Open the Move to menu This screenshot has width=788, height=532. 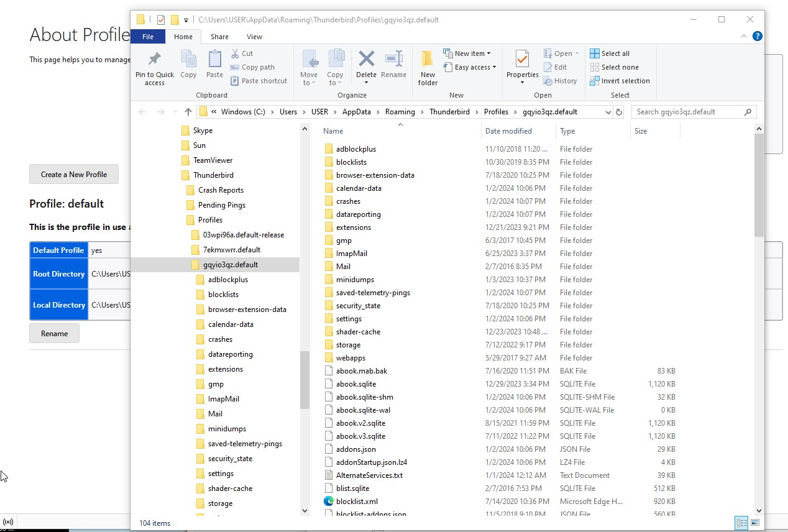click(x=309, y=68)
